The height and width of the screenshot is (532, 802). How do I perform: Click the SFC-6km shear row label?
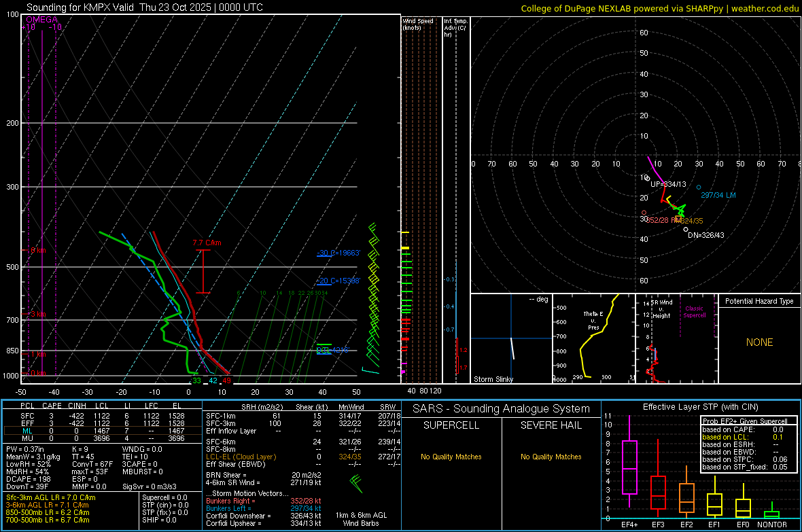click(x=220, y=442)
